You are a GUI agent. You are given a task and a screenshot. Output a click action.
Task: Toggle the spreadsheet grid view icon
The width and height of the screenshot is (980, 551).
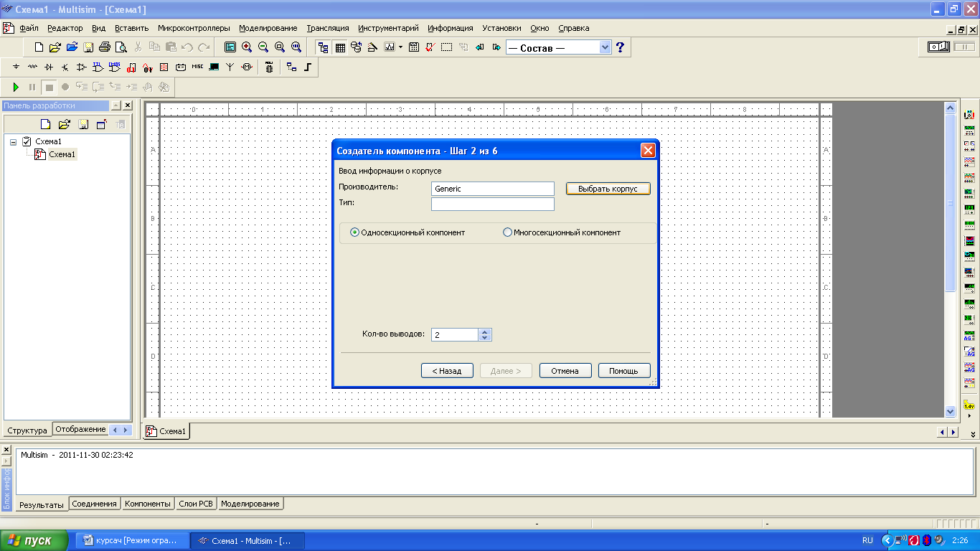[340, 47]
